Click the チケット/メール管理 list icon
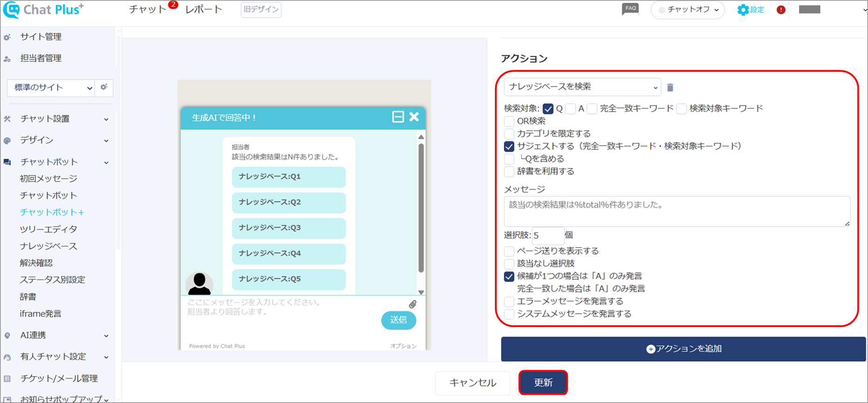Screen dimensions: 868x403 7,379
